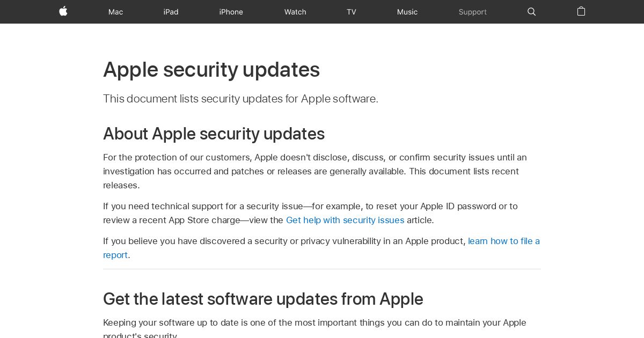The image size is (644, 338).
Task: Open the Apple logo home link
Action: pos(63,11)
